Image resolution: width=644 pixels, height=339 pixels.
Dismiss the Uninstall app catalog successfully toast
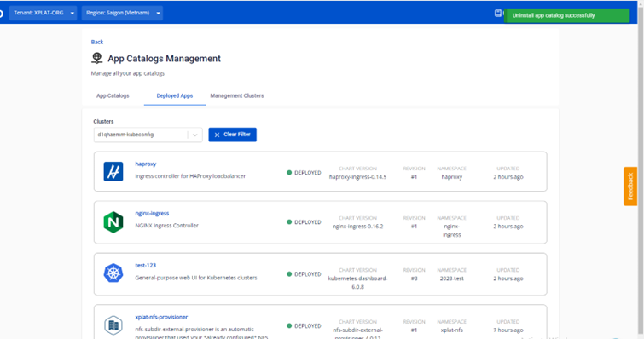coord(566,15)
